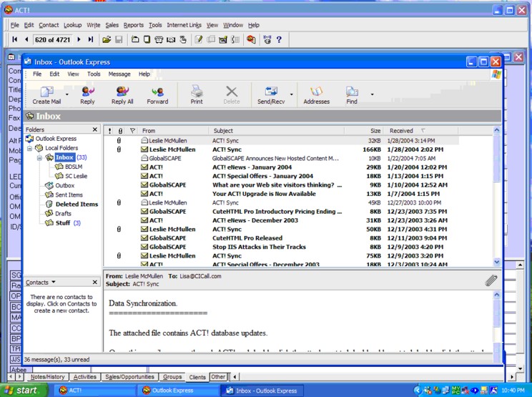This screenshot has width=532, height=397.
Task: Click the ACT! help question mark icon
Action: tap(279, 40)
